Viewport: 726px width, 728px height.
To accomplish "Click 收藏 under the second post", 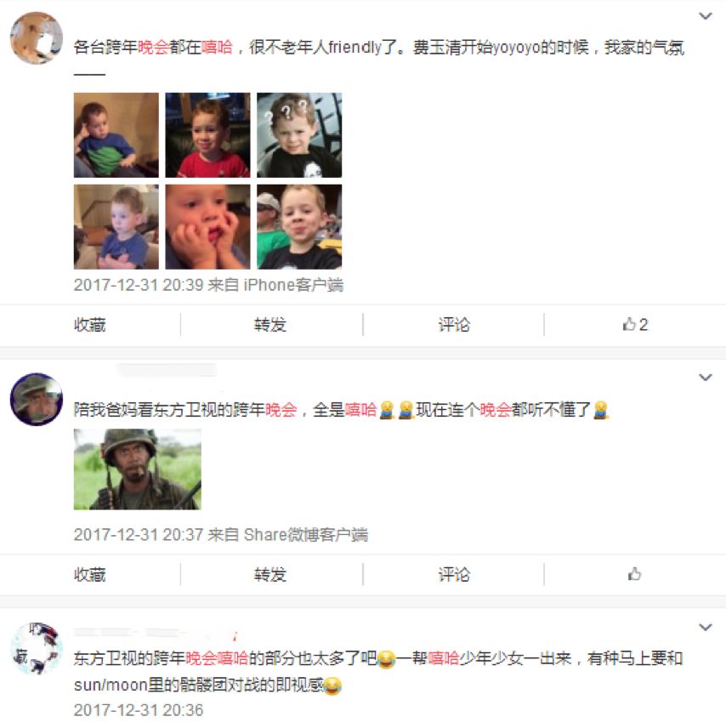I will coord(90,574).
